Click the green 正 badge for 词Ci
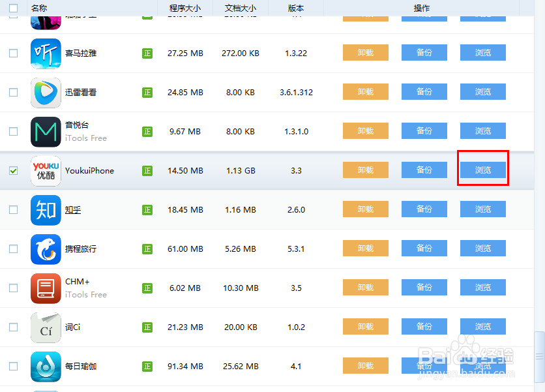The image size is (545, 392). [x=147, y=327]
